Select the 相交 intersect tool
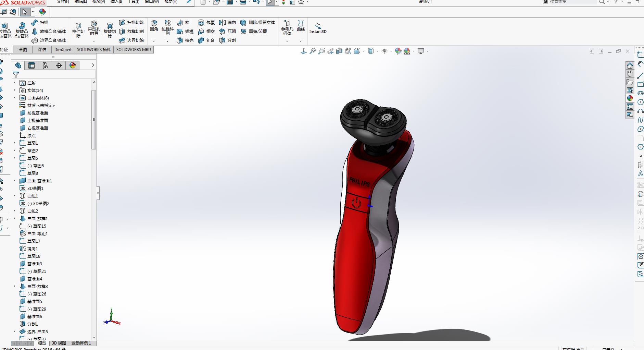The height and width of the screenshot is (350, 644). coord(206,32)
